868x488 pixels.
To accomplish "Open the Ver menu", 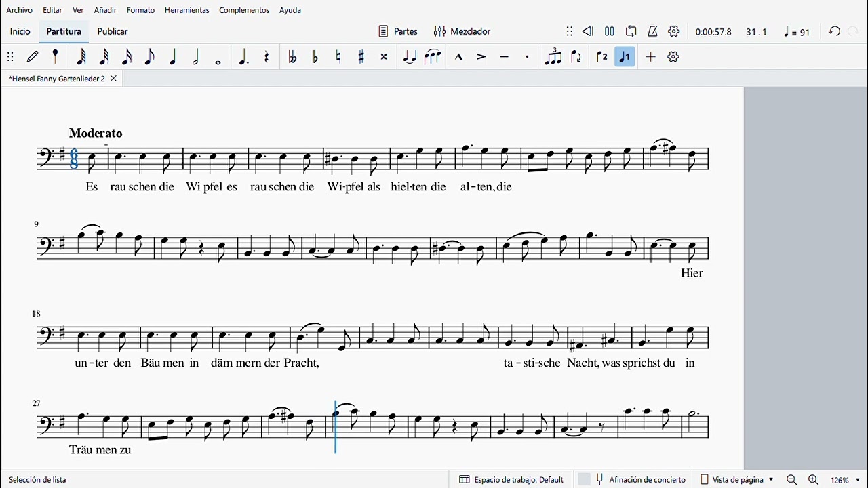I will [78, 10].
